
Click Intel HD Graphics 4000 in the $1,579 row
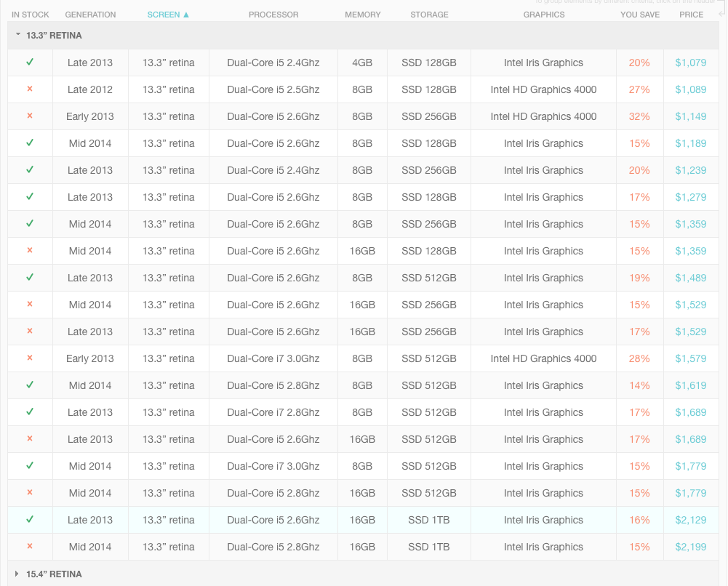click(x=544, y=358)
